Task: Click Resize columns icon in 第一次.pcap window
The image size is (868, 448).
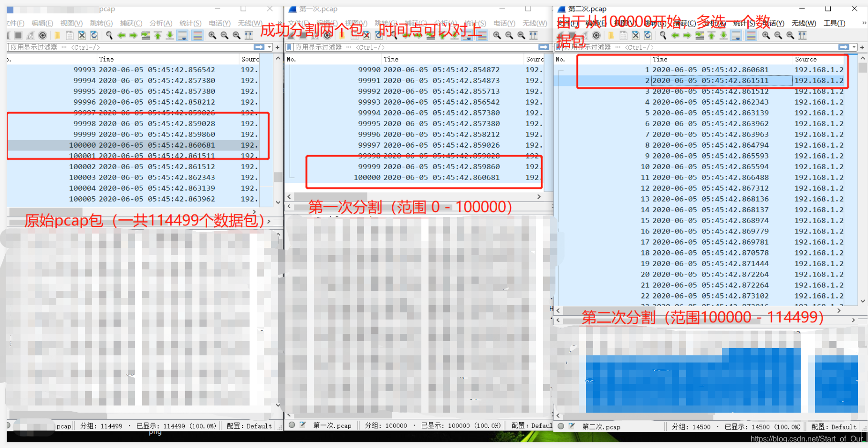Action: point(533,35)
